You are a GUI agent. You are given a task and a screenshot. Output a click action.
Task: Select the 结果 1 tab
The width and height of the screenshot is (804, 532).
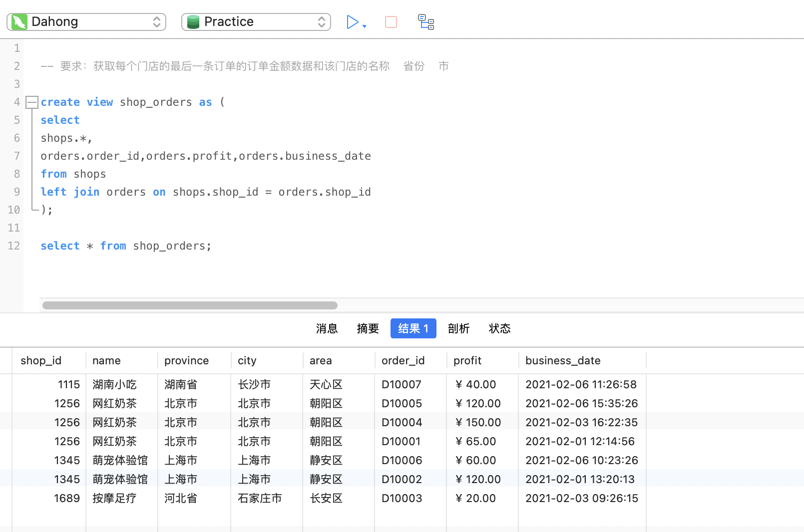413,328
